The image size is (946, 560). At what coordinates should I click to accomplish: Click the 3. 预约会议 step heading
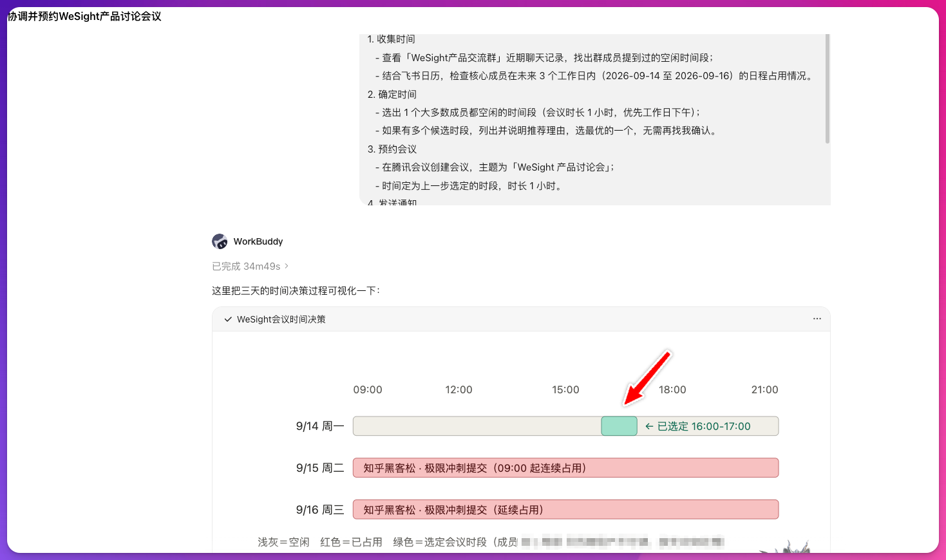[x=392, y=149]
